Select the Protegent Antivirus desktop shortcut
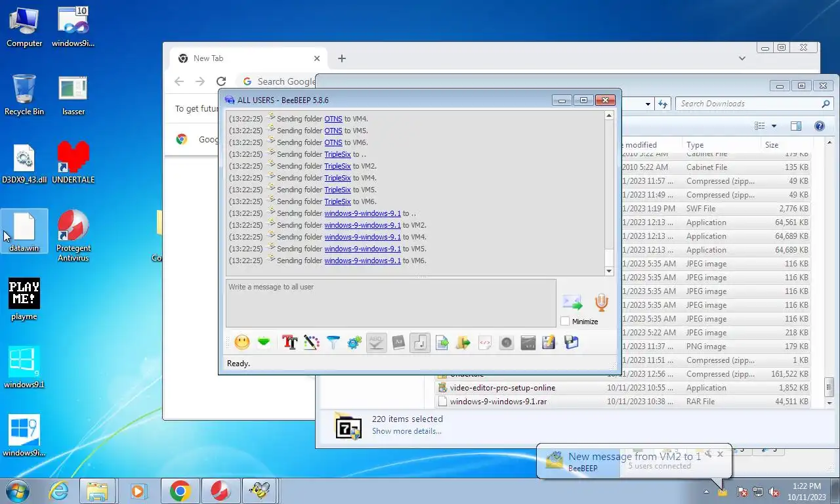Image resolution: width=840 pixels, height=504 pixels. pos(73,236)
